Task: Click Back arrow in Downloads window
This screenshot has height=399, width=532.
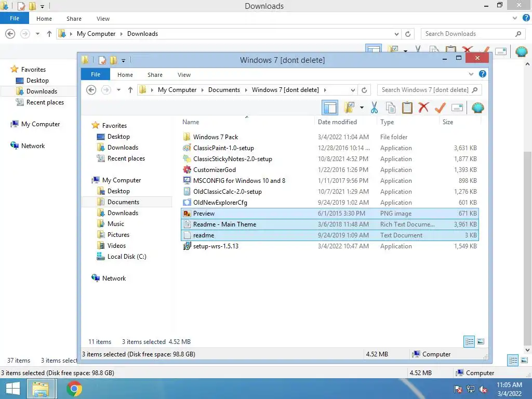Action: click(10, 34)
